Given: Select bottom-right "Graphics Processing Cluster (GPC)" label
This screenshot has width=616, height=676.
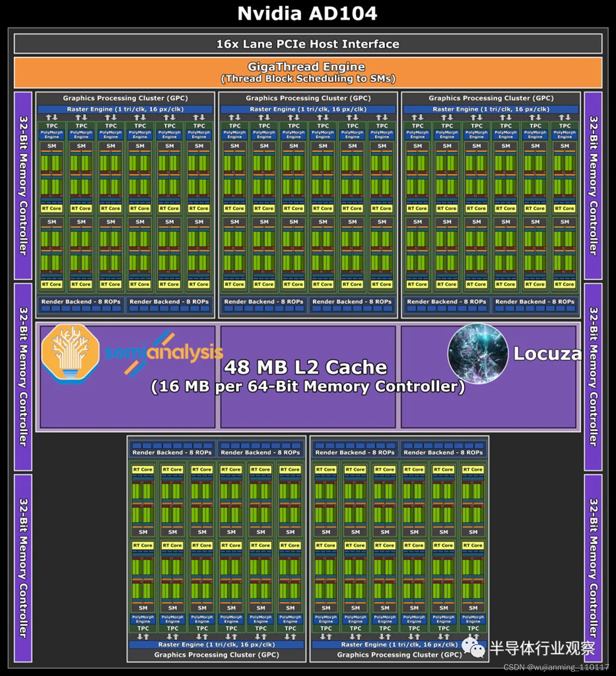Looking at the screenshot, I should click(x=400, y=655).
